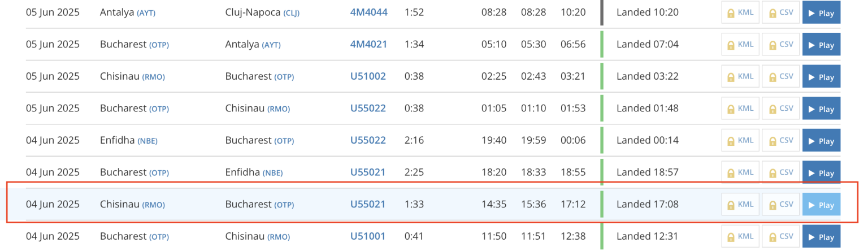
Task: Open flight number U51002 link
Action: click(x=368, y=76)
